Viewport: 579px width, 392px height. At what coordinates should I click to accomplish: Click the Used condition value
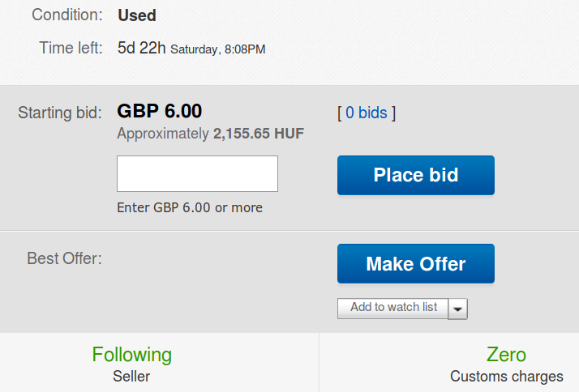[137, 15]
